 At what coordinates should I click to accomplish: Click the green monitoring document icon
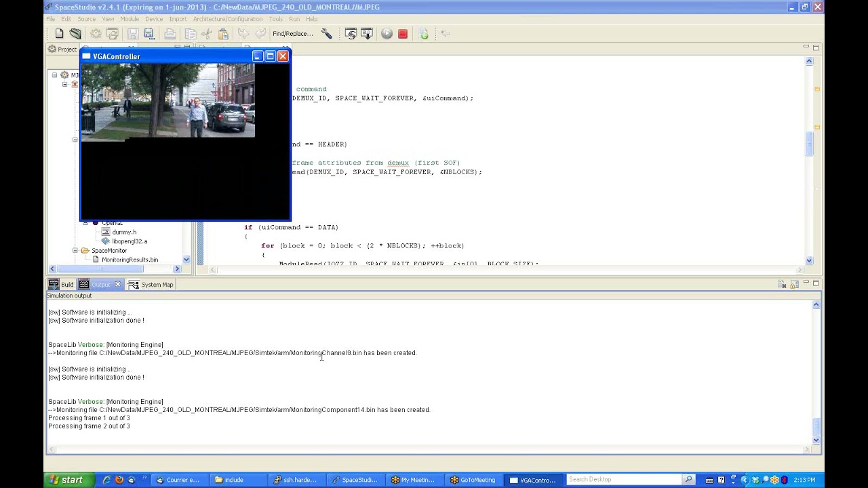click(423, 33)
